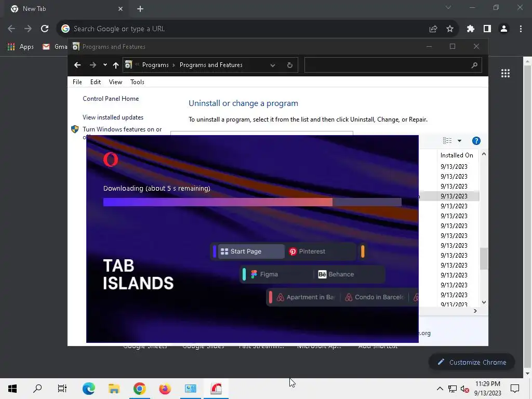Screen dimensions: 532x399
Task: Click Control Panel Home link
Action: 111,98
